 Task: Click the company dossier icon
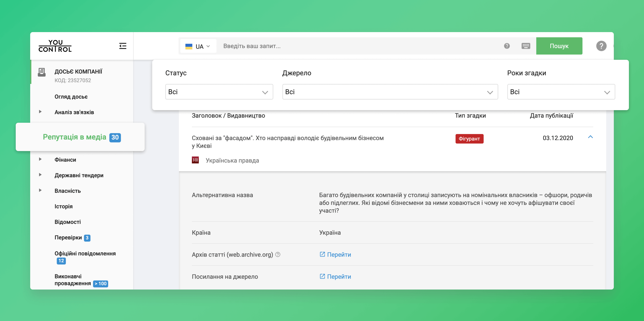click(42, 72)
